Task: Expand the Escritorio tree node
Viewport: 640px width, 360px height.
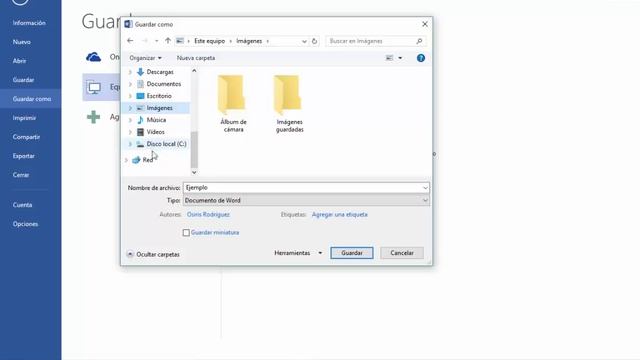Action: tap(130, 96)
